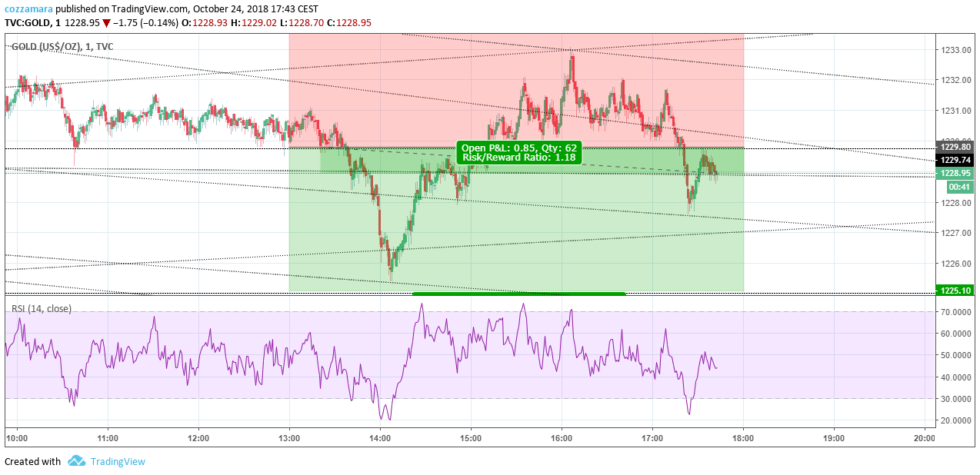Select the 1229.74 black price label

[x=955, y=160]
